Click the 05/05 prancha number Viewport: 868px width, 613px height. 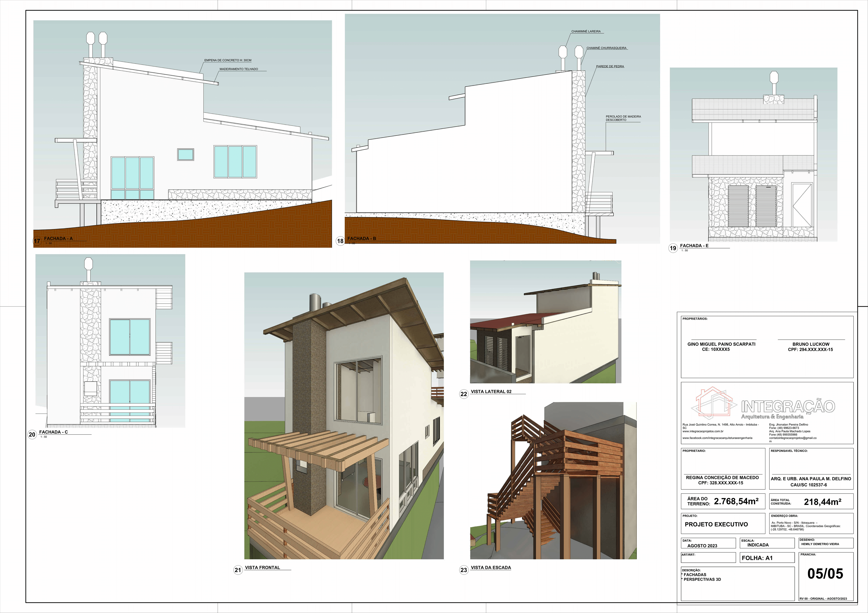click(825, 574)
